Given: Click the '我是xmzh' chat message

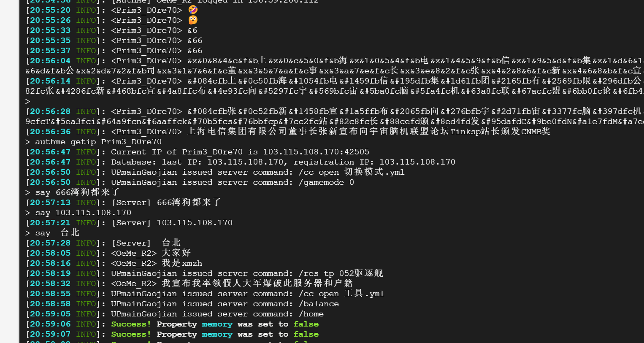Looking at the screenshot, I should click(181, 263).
